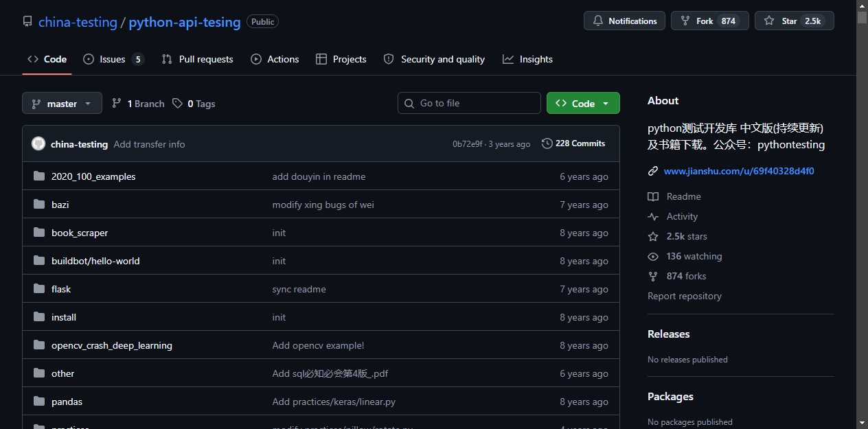Image resolution: width=868 pixels, height=429 pixels.
Task: Open commit message Add sql必知必会第4版_.pdf
Action: [330, 373]
